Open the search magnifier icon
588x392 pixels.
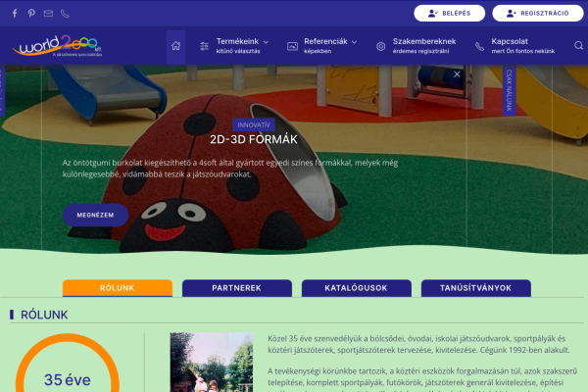(578, 46)
